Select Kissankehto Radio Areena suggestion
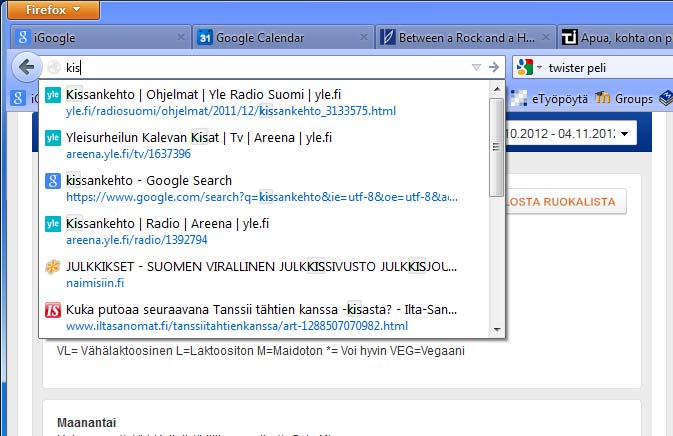This screenshot has width=673, height=436. click(264, 231)
